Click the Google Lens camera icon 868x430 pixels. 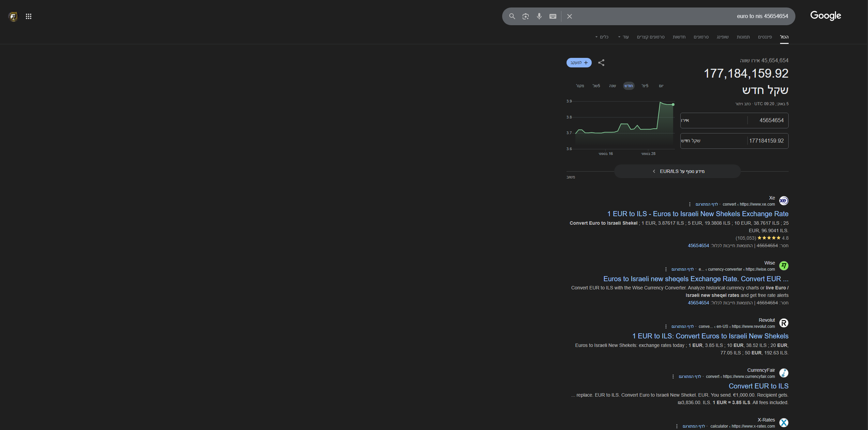[x=525, y=16]
